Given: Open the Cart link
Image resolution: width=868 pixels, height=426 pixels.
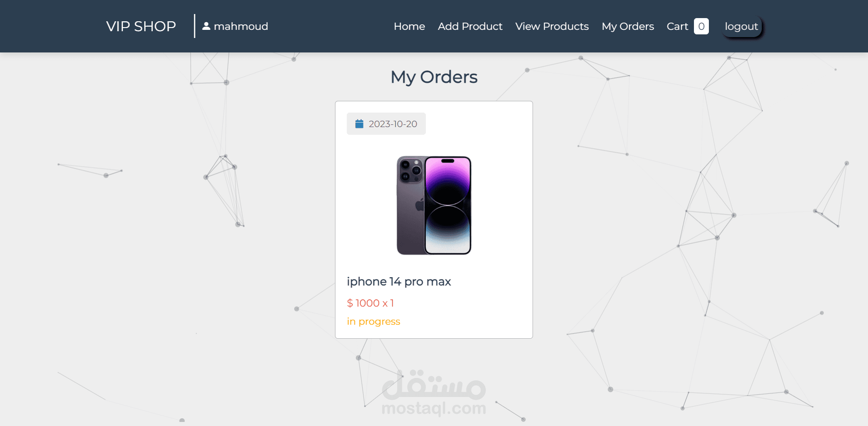Looking at the screenshot, I should [677, 26].
